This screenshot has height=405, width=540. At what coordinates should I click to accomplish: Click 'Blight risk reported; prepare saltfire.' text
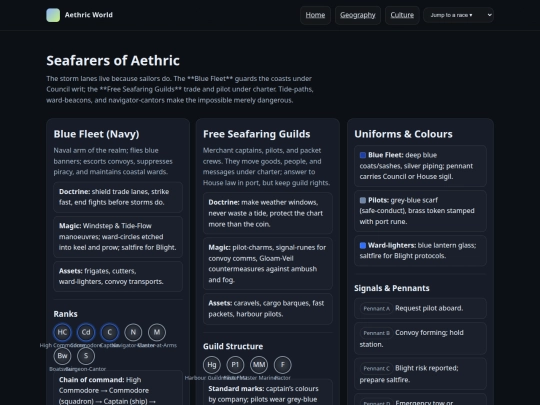(x=409, y=374)
